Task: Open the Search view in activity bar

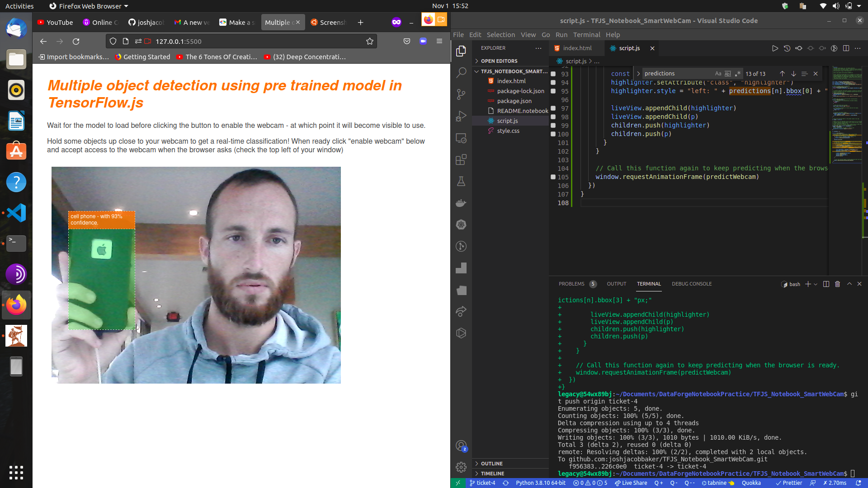Action: 461,72
